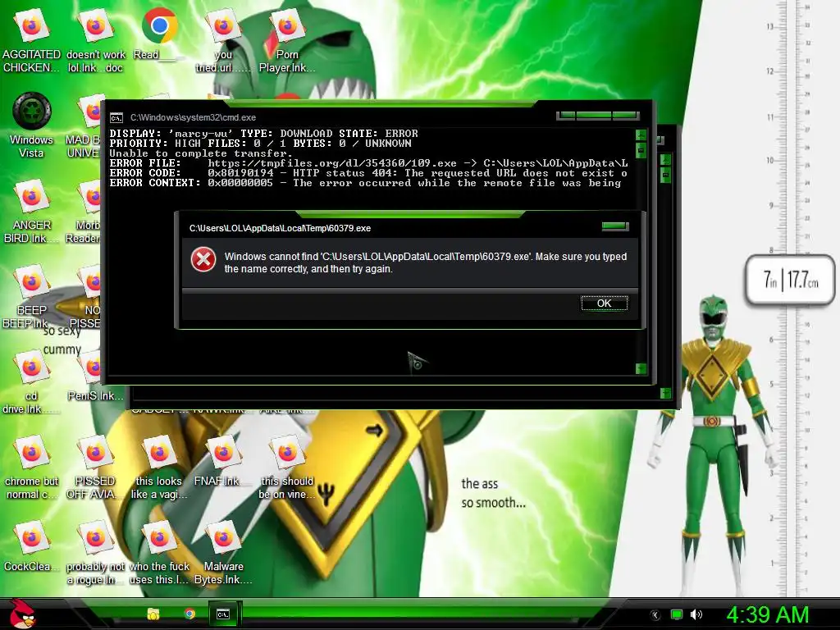Show hidden tray icons arrow
840x630 pixels.
coord(655,615)
